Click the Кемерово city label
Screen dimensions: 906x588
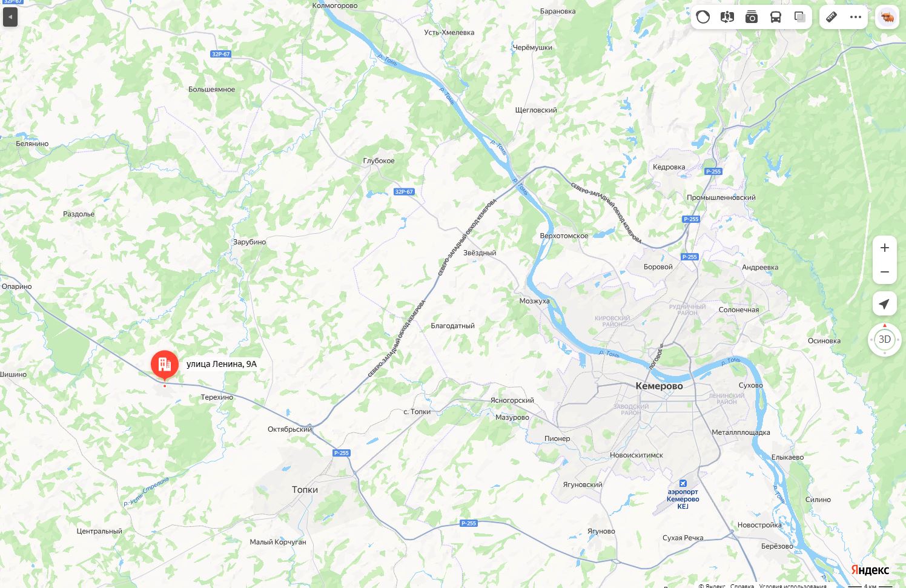point(659,386)
